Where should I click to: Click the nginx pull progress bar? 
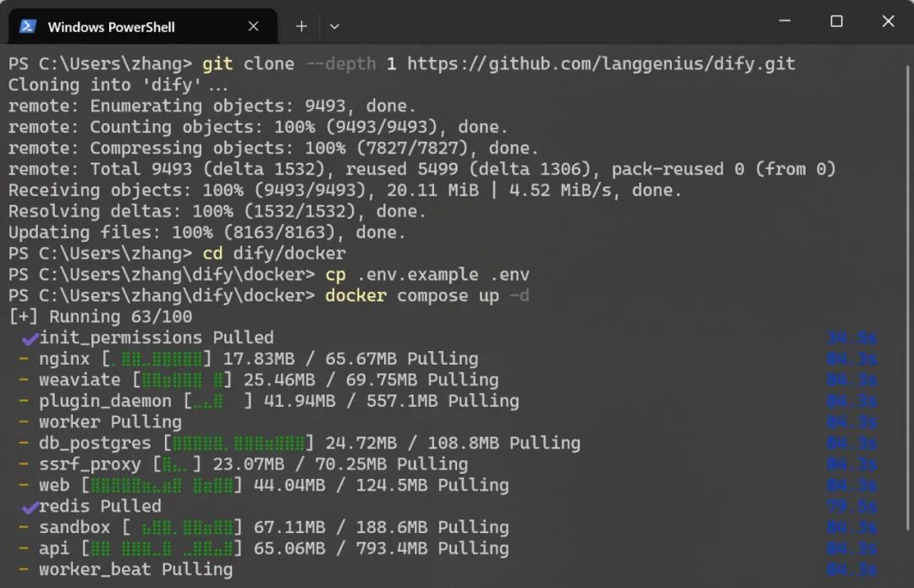157,359
